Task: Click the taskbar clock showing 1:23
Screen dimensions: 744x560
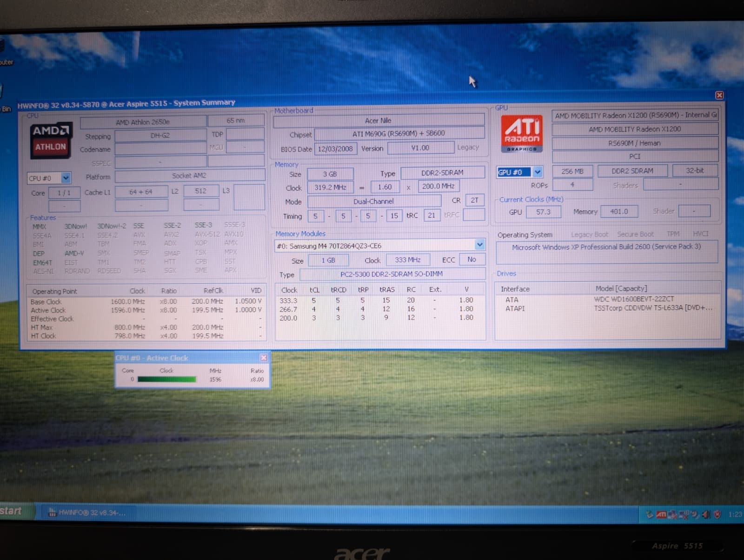Action: click(x=735, y=514)
